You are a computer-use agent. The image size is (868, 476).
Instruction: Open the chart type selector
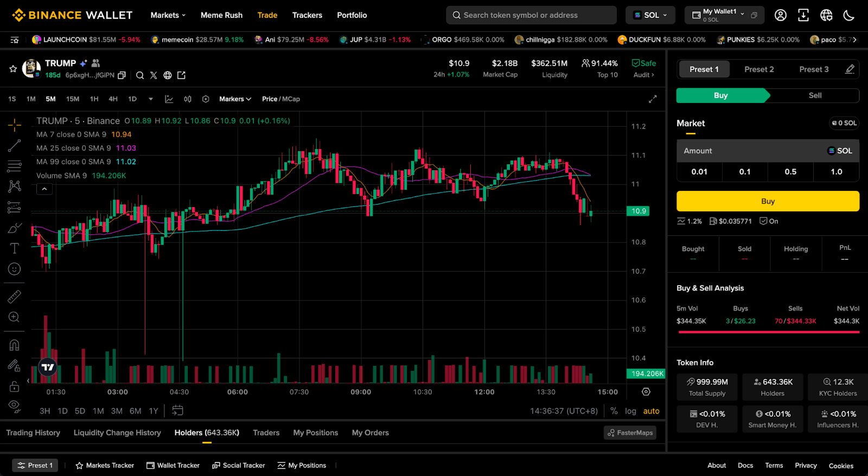point(169,99)
